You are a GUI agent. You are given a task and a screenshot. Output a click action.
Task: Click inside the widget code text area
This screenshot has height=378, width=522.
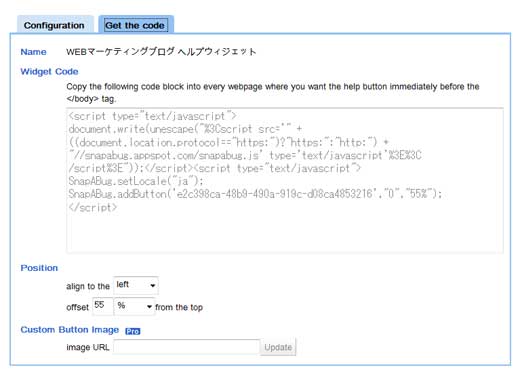pyautogui.click(x=285, y=180)
